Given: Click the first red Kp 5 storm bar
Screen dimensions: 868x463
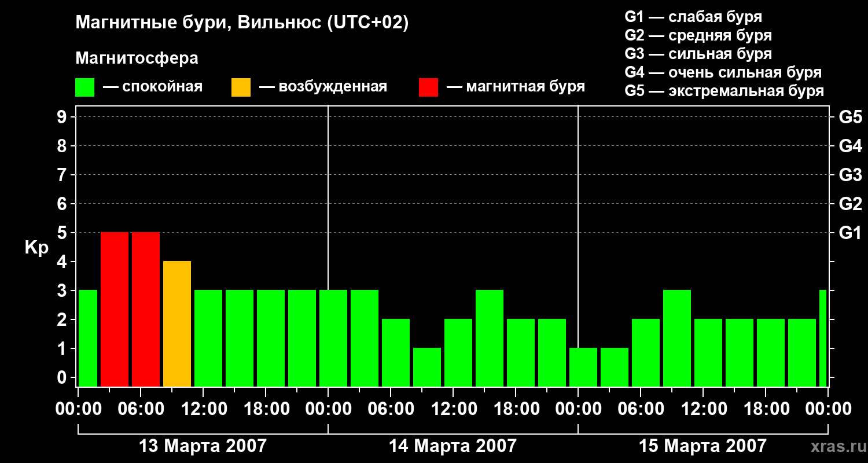Looking at the screenshot, I should (x=115, y=309).
